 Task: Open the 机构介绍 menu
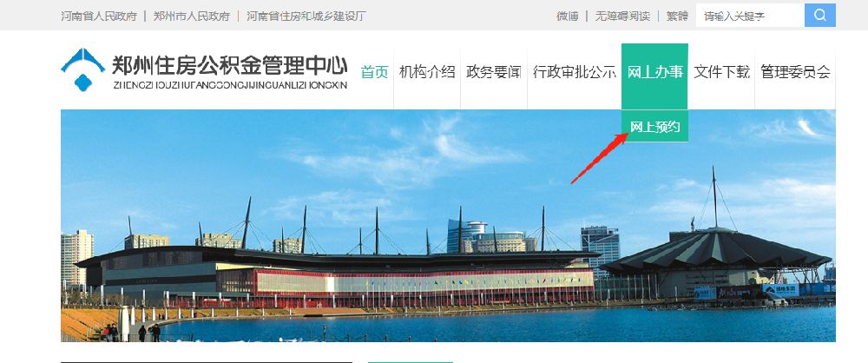pyautogui.click(x=427, y=72)
